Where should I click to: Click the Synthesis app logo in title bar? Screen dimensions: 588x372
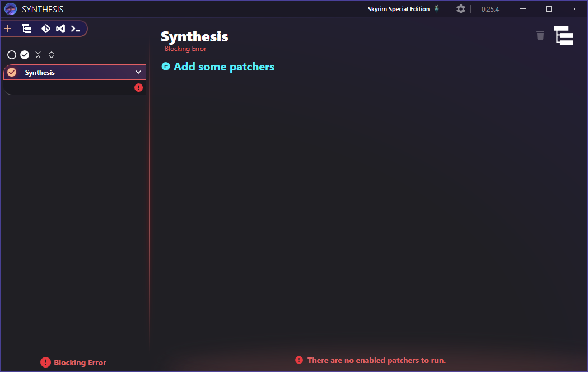11,9
